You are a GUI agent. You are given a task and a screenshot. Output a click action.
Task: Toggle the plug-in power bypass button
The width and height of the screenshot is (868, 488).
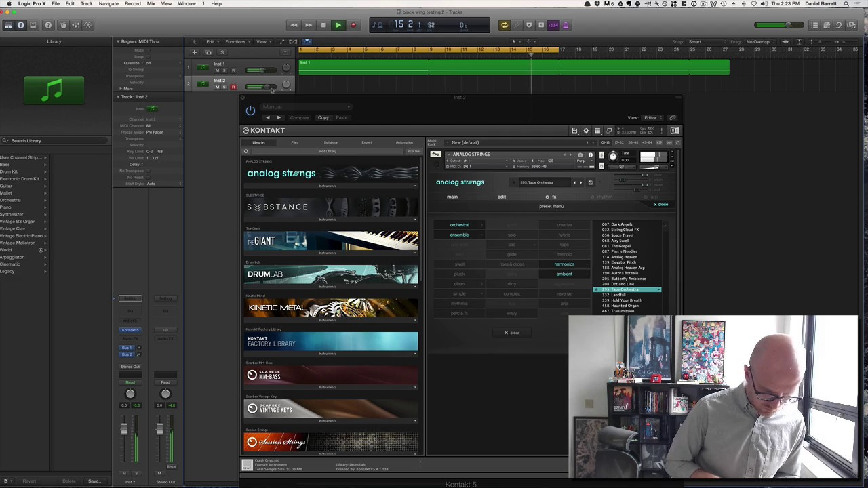pos(250,111)
